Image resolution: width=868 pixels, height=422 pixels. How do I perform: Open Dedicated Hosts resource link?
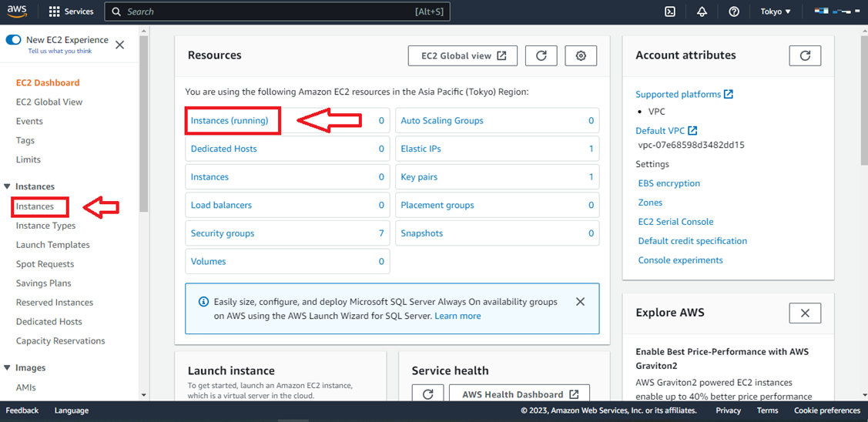pyautogui.click(x=223, y=149)
